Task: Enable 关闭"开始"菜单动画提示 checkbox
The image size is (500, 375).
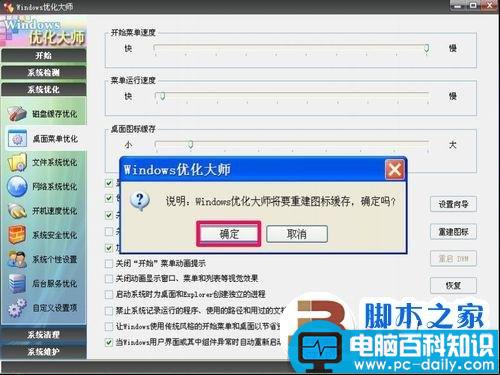Action: [109, 264]
